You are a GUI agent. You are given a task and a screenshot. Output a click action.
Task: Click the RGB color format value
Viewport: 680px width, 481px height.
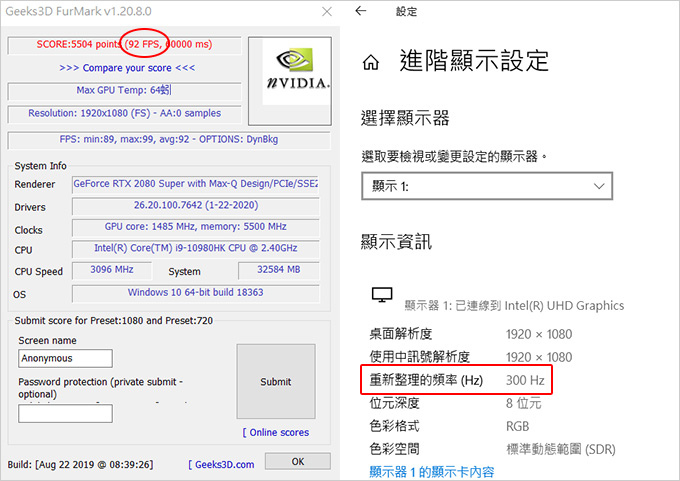coord(517,426)
